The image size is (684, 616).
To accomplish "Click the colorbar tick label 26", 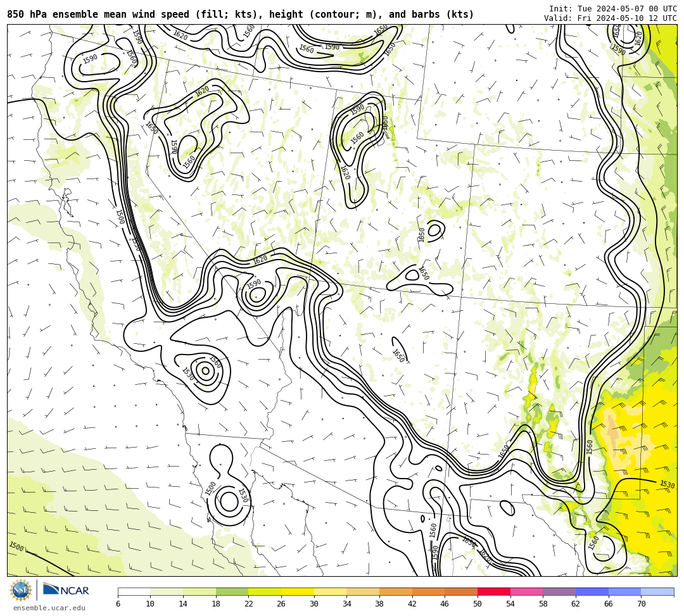I will [x=281, y=604].
